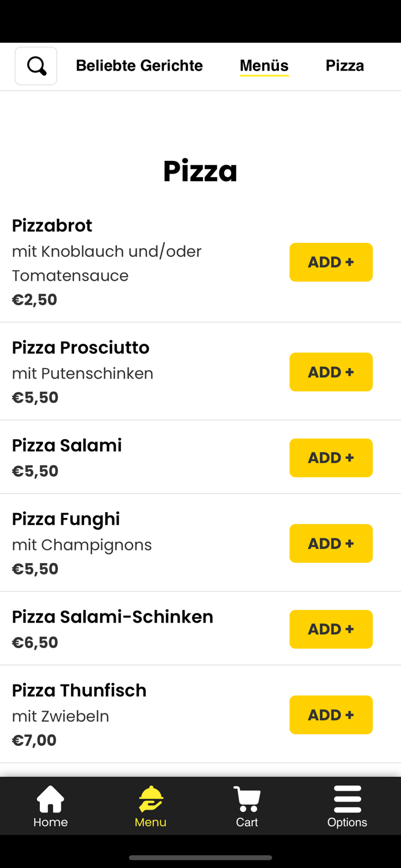Viewport: 401px width, 868px height.
Task: Add Pizza Funghi with Champignons
Action: tap(331, 543)
